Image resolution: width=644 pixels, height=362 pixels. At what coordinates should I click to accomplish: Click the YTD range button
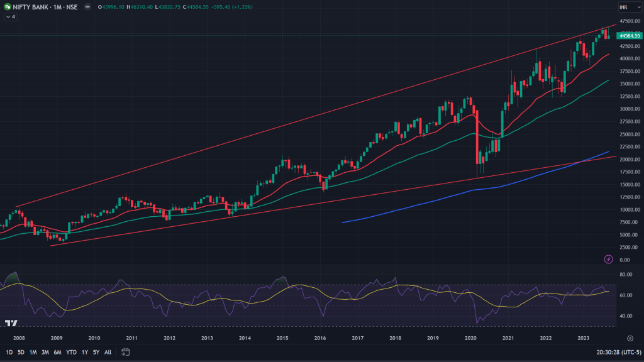coord(71,352)
